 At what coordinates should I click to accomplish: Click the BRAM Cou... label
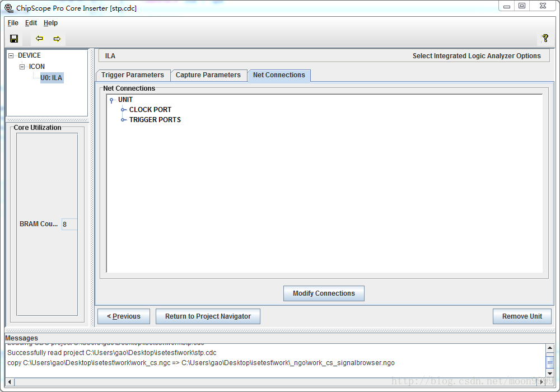click(x=39, y=224)
